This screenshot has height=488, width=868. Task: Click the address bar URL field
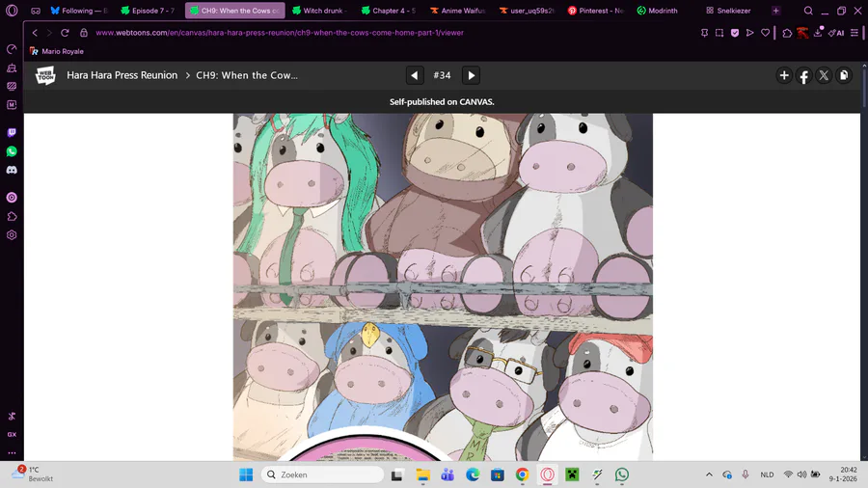tap(388, 33)
